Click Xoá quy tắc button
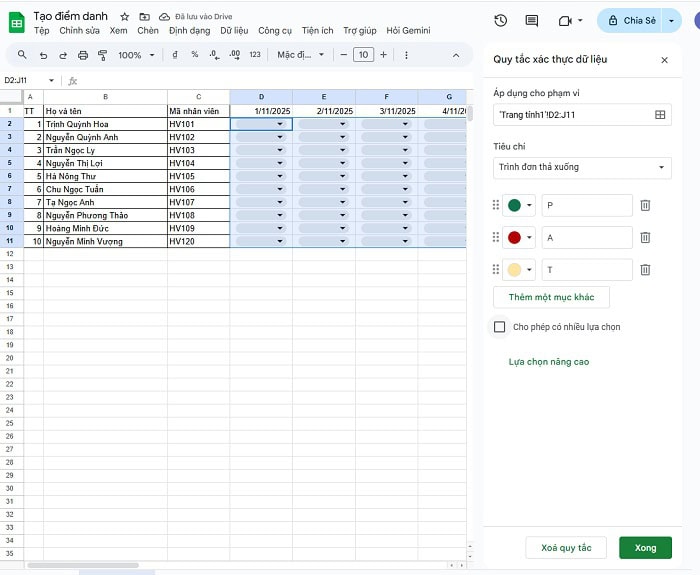This screenshot has height=575, width=700. tap(566, 548)
